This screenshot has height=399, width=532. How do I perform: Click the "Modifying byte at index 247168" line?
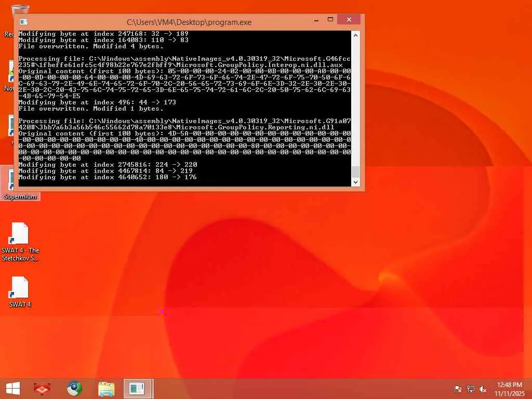pyautogui.click(x=103, y=34)
